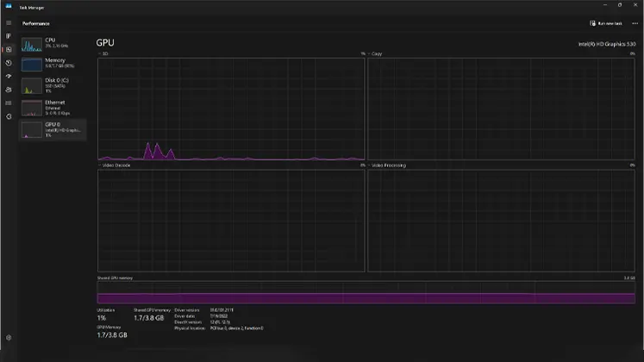Open the Details page icon
The image size is (644, 362).
pos(9,103)
